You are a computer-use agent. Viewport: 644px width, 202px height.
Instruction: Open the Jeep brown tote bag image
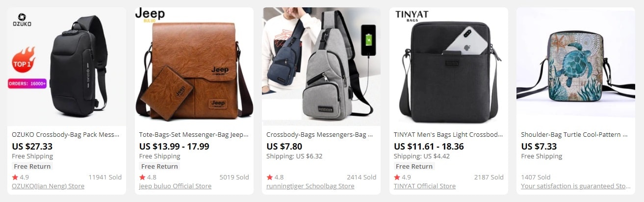[194, 67]
